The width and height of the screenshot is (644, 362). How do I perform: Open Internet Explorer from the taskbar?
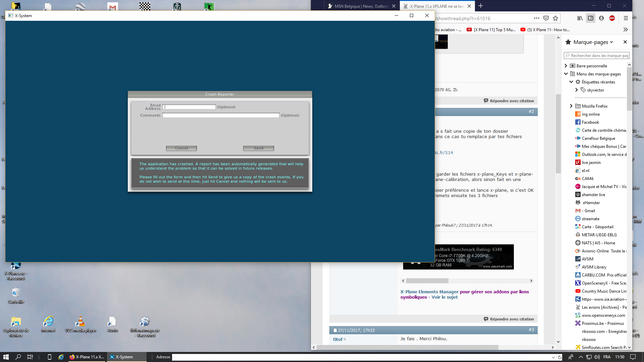pos(61,357)
